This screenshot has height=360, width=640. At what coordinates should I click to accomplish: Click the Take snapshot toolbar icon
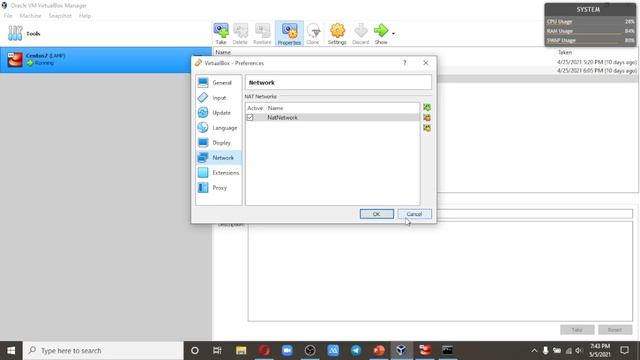point(221,33)
